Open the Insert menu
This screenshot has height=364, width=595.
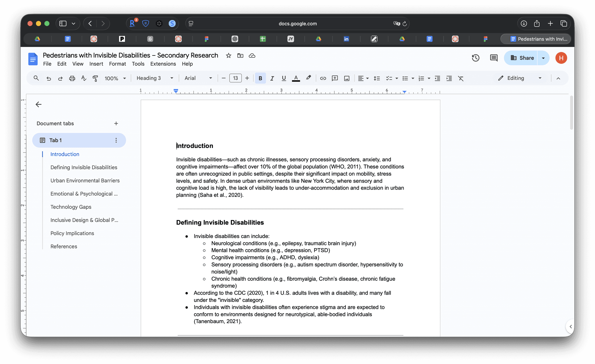click(x=96, y=64)
